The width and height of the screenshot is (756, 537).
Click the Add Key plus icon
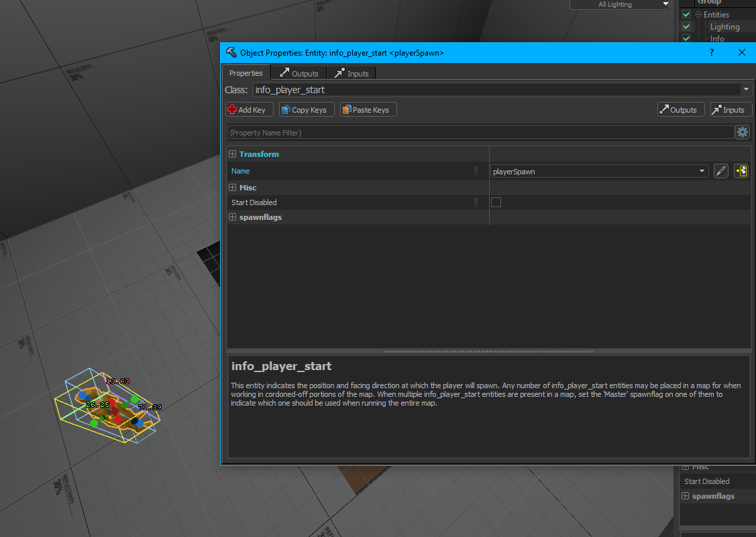click(233, 109)
